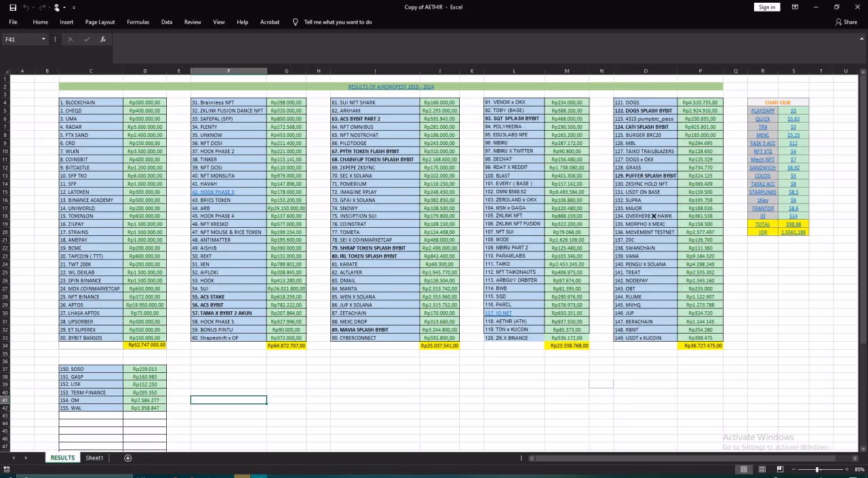Click the Share icon at top right
868x478 pixels.
[846, 22]
